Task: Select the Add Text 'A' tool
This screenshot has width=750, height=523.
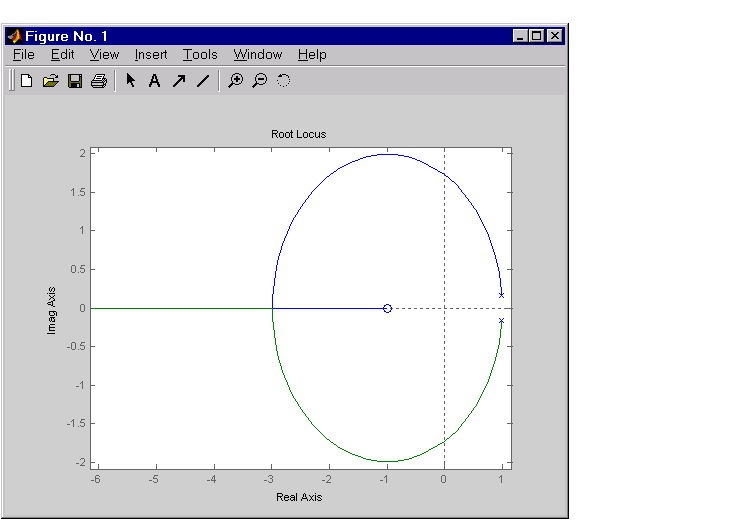Action: point(154,81)
